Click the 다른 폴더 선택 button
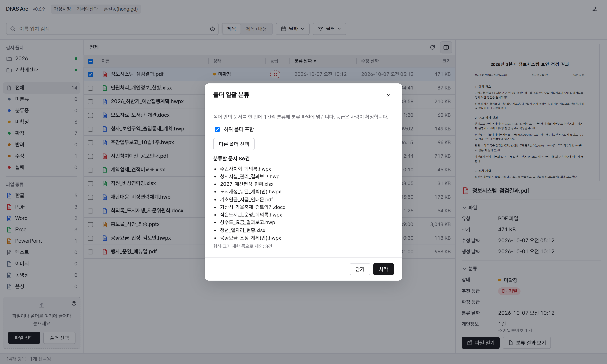607x364 pixels. tap(234, 144)
